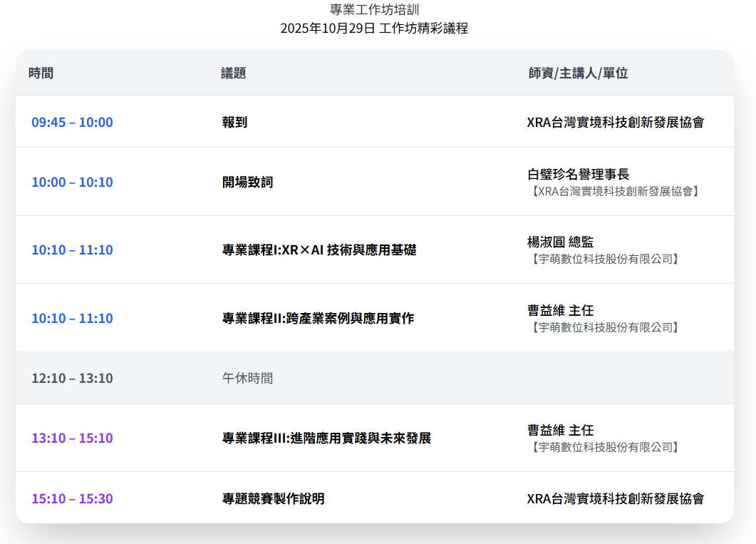The height and width of the screenshot is (544, 756).
Task: Click the 09:45 – 10:00 time slot
Action: (72, 122)
